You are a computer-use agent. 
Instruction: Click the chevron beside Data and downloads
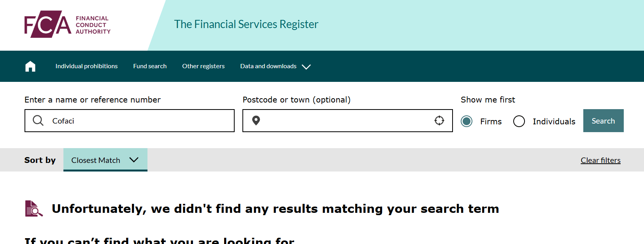point(306,67)
